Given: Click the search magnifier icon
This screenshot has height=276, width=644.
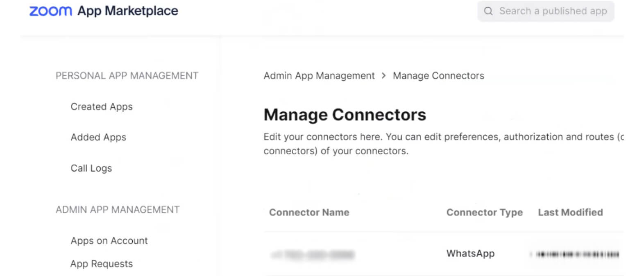Looking at the screenshot, I should [488, 11].
